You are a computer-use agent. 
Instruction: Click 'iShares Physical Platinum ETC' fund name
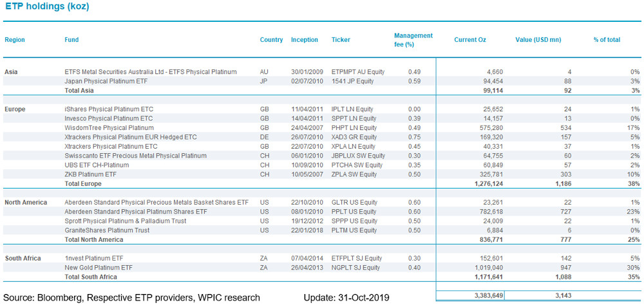[109, 109]
